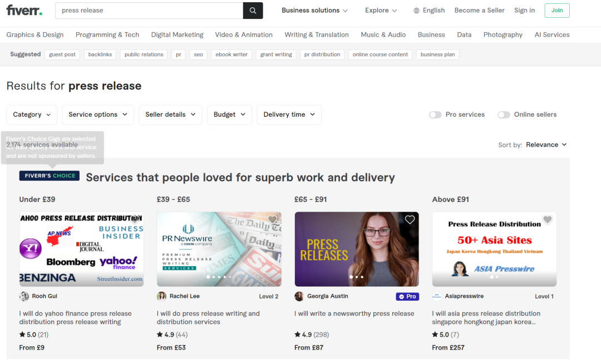Open the 50+ Asia Sites gig thumbnail
This screenshot has height=364, width=601.
pos(494,249)
